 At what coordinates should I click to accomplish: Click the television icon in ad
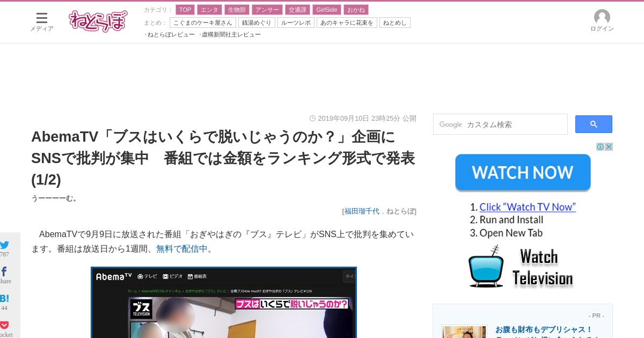tap(486, 267)
